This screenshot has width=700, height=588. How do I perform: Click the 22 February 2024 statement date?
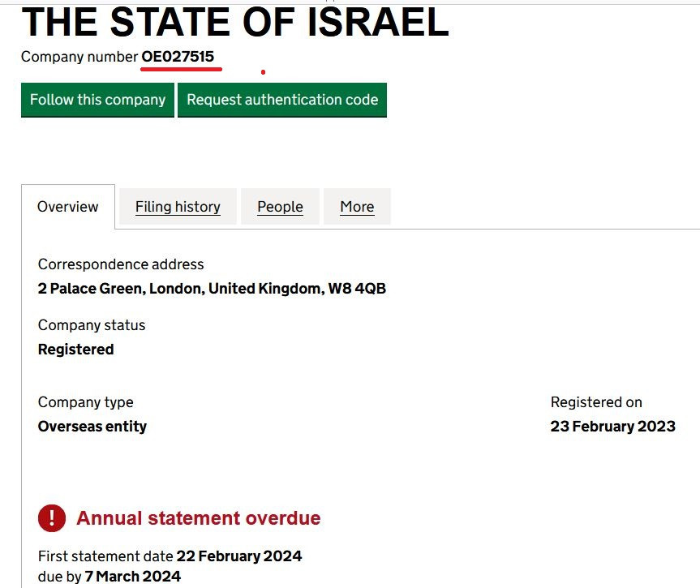[239, 556]
